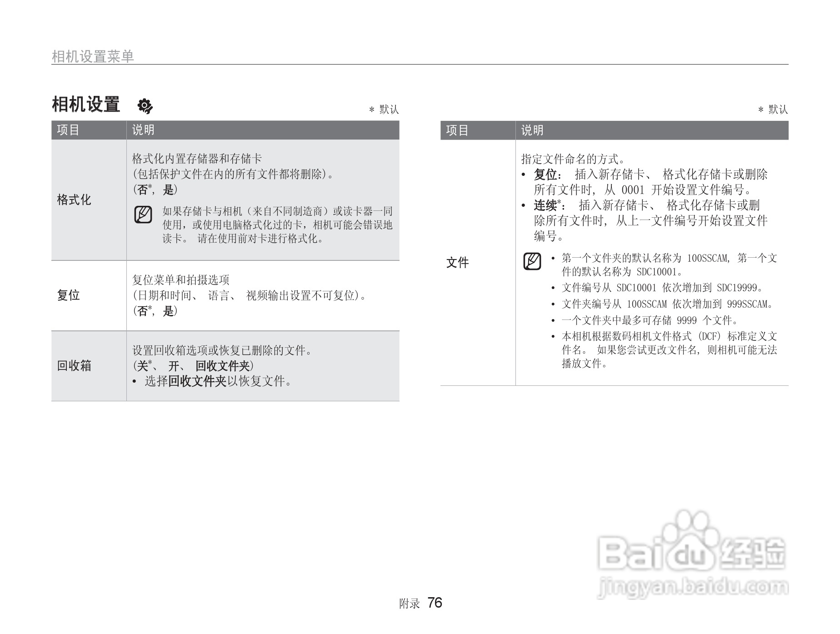Screen dimensions: 840x634
Task: Click the note icon in the 文件 row
Action: click(532, 261)
